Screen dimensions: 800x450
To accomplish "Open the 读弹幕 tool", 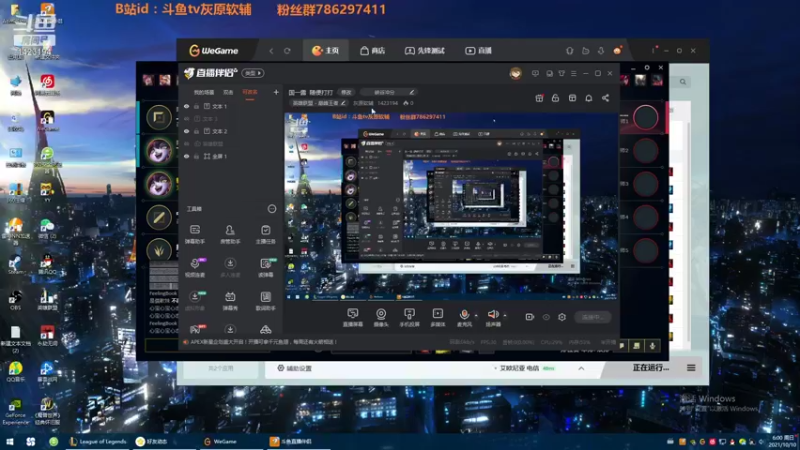I will (x=265, y=267).
